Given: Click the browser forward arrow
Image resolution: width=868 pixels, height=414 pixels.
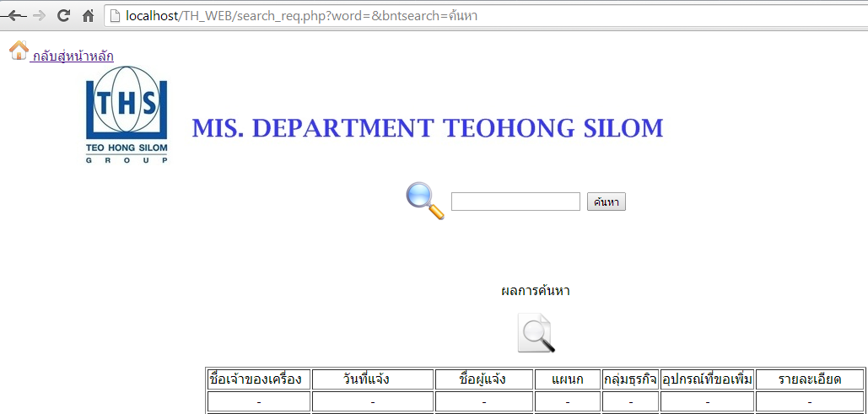Looking at the screenshot, I should (39, 16).
